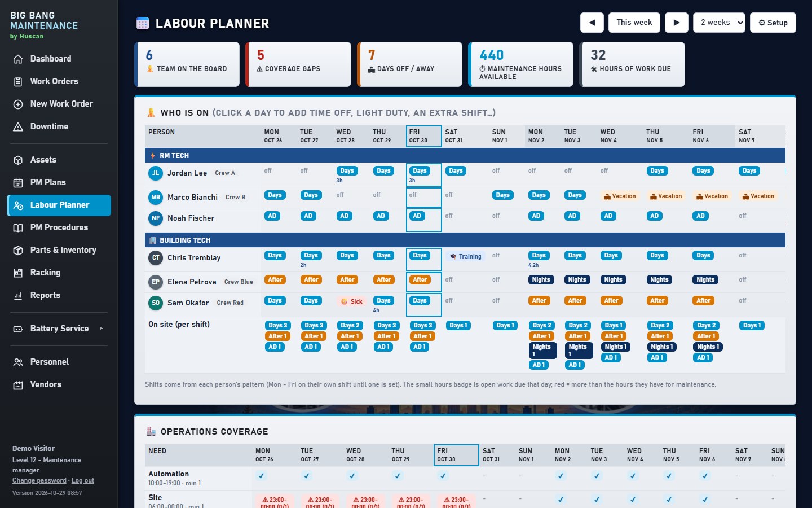
Task: Select the Labour Planner menu item
Action: coord(59,205)
